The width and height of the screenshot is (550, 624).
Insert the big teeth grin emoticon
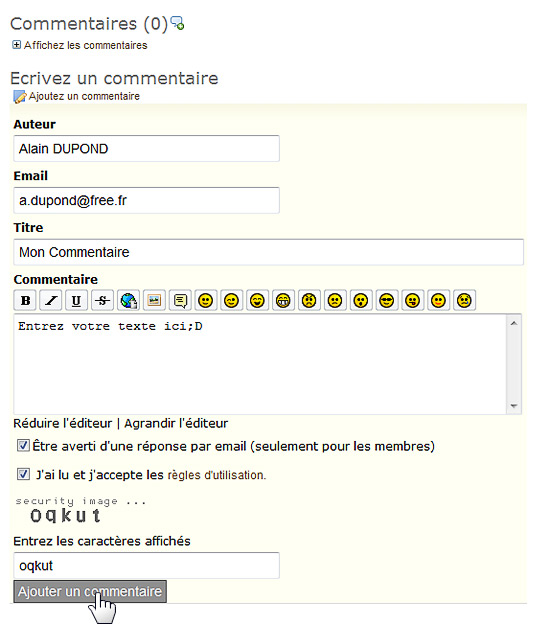pyautogui.click(x=283, y=300)
